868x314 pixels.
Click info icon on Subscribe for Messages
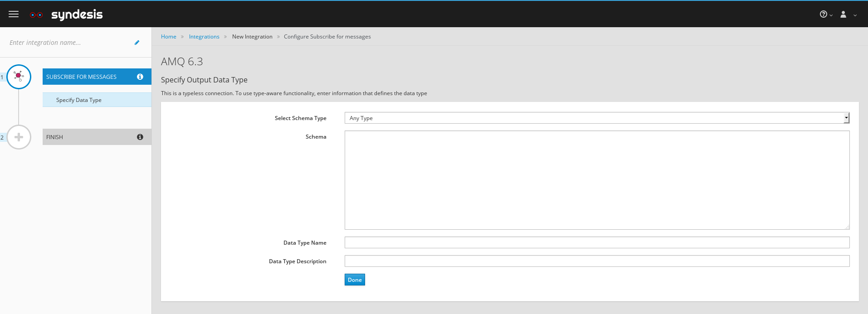click(x=140, y=77)
